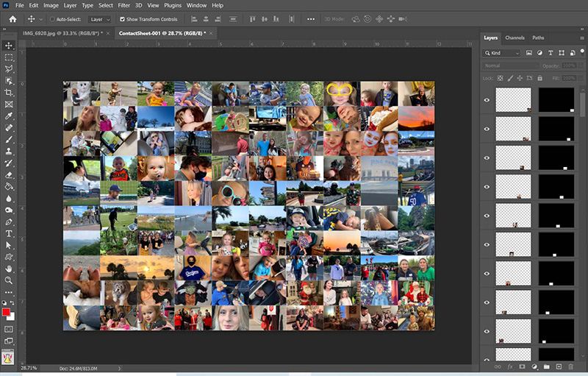Open the Kind filter dropdown
Viewport: 588px width, 376px height.
pyautogui.click(x=502, y=53)
